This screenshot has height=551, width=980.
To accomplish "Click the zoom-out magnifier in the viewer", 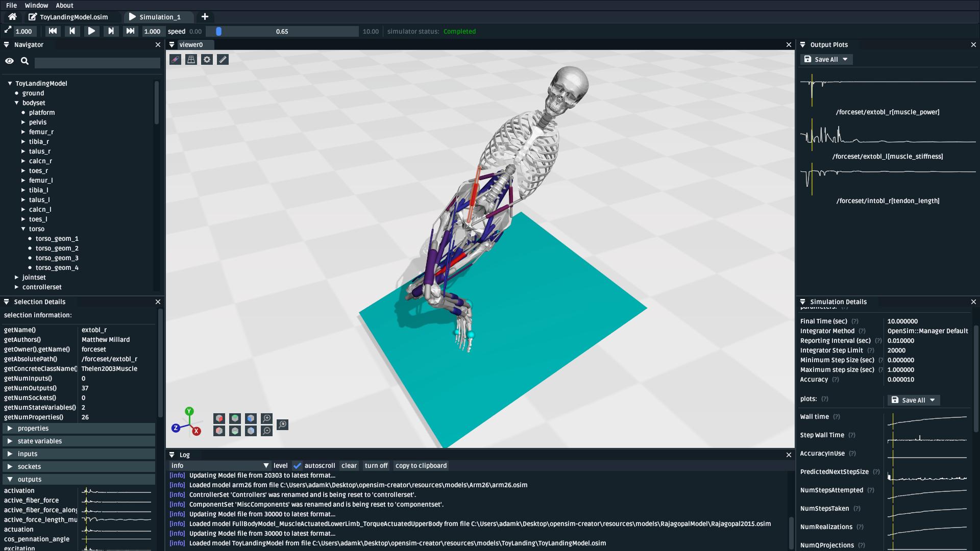I will click(266, 431).
